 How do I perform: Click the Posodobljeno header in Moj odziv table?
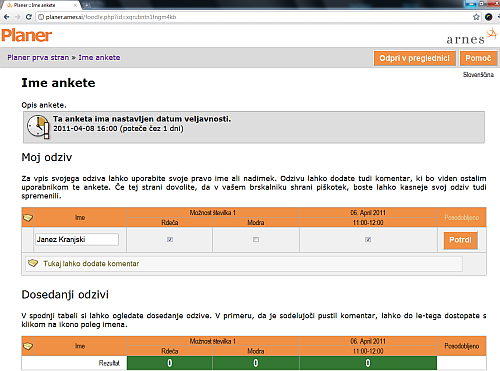click(462, 217)
